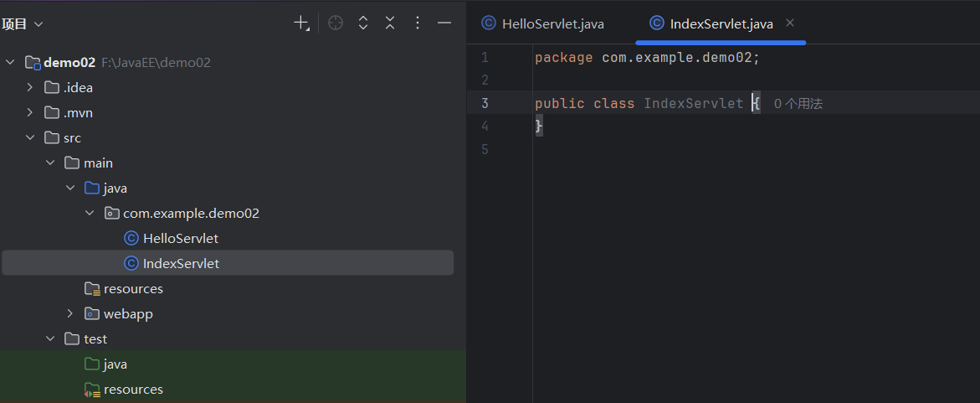The width and height of the screenshot is (980, 403).
Task: Click the package com.example.demo02 code line
Action: click(x=648, y=58)
